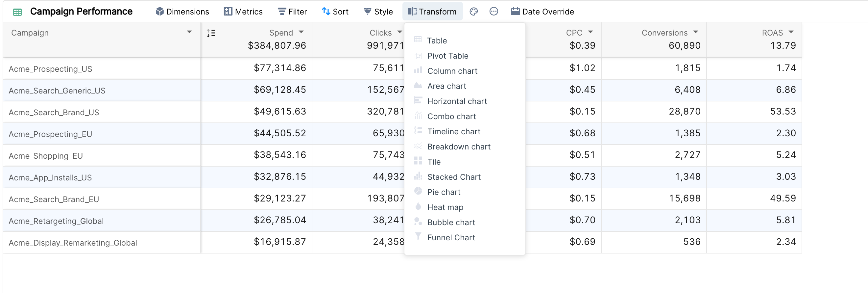The height and width of the screenshot is (293, 868).
Task: Close the Transform menu via its button
Action: (x=432, y=12)
